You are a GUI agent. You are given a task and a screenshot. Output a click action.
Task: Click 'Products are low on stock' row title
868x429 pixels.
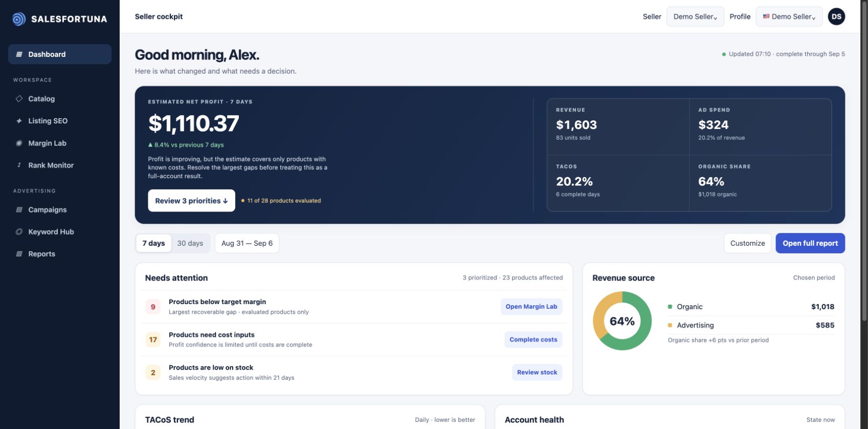tap(211, 368)
